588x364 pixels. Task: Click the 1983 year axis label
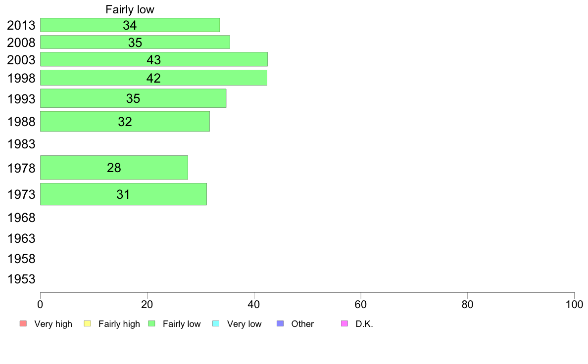point(21,144)
